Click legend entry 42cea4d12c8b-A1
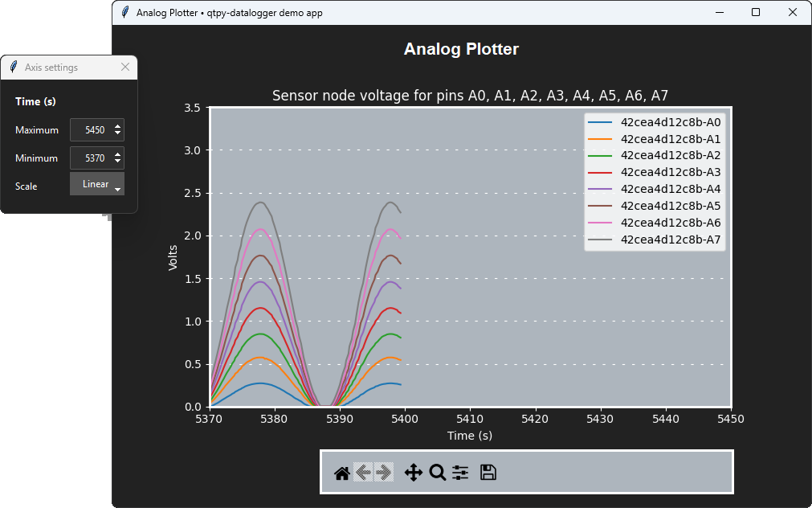This screenshot has width=812, height=508. click(x=654, y=139)
